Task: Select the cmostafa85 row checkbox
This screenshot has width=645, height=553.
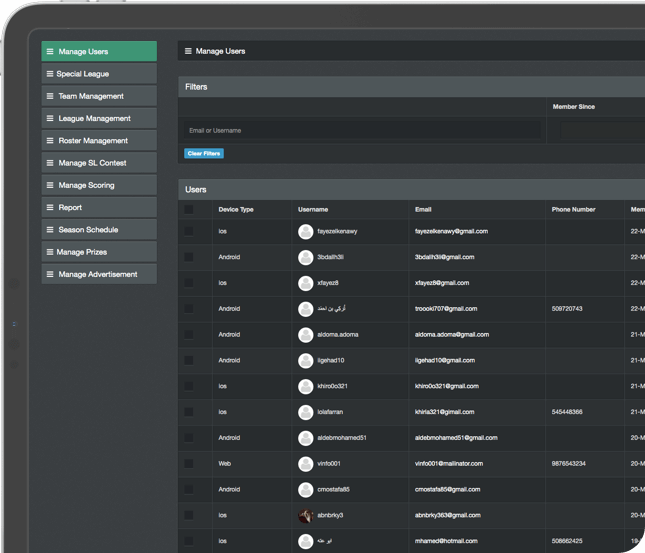Action: [189, 489]
